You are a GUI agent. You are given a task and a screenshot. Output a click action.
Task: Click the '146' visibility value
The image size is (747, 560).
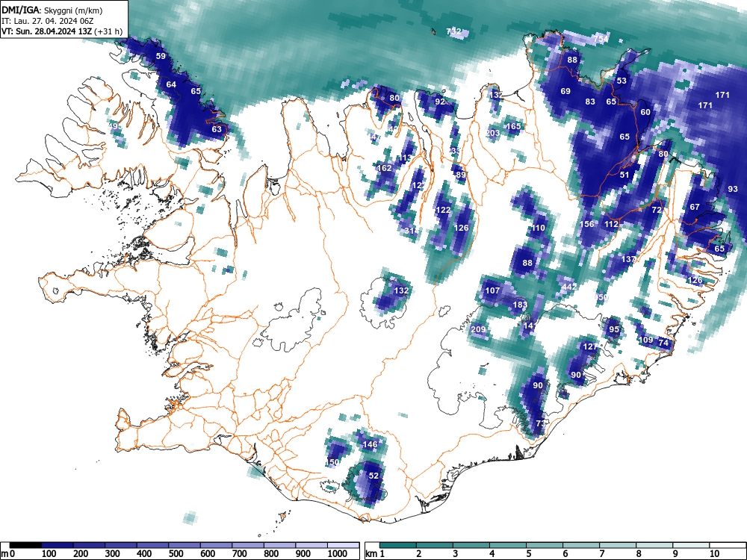pos(371,444)
